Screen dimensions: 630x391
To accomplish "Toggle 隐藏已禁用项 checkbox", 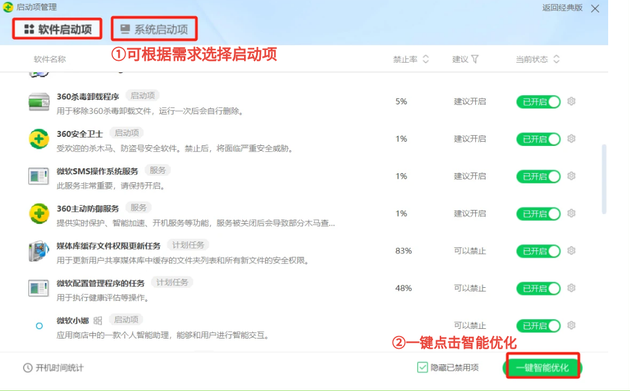I will coord(422,367).
